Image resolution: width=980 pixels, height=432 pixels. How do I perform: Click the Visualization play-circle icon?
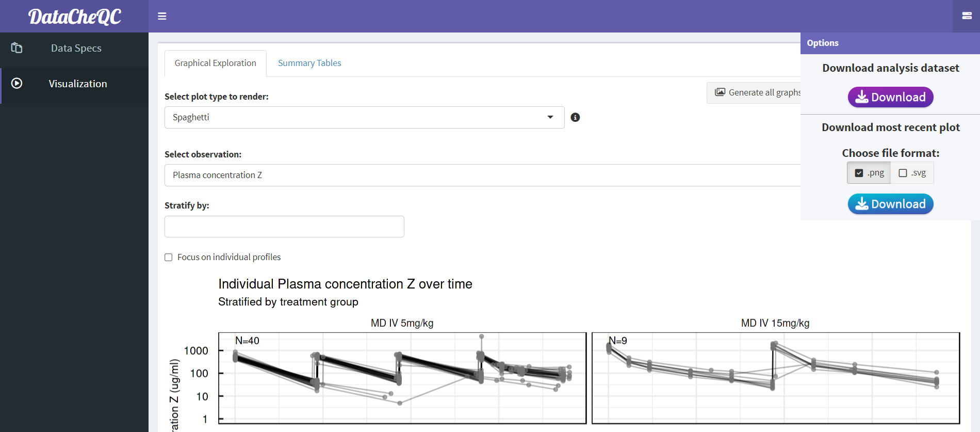[x=17, y=83]
